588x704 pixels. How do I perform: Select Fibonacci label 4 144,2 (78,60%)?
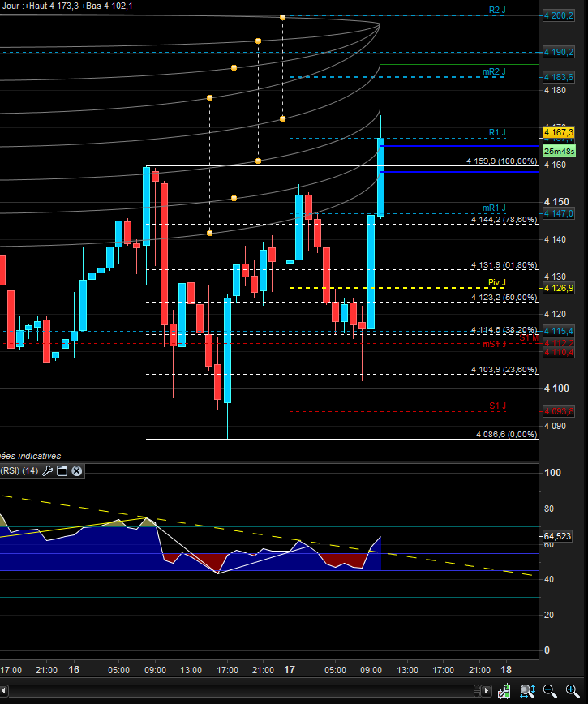point(504,220)
